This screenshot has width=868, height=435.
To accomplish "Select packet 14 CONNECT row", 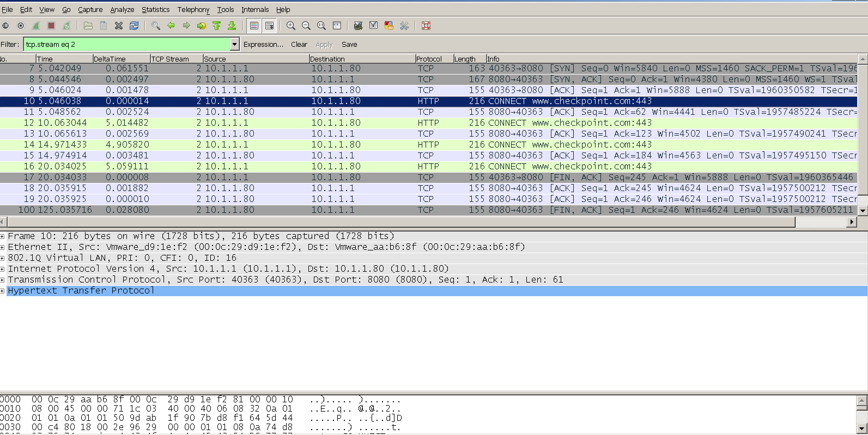I will [428, 145].
